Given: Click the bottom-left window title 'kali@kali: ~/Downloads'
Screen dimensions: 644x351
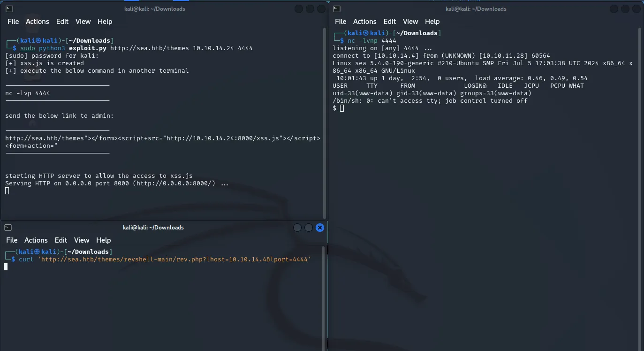Looking at the screenshot, I should click(153, 228).
